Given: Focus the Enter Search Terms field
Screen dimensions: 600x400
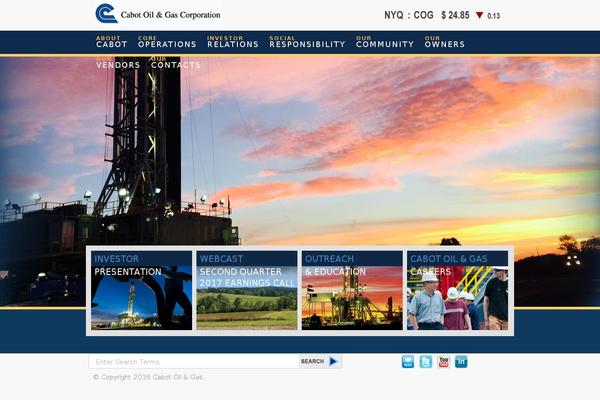Looking at the screenshot, I should point(194,362).
